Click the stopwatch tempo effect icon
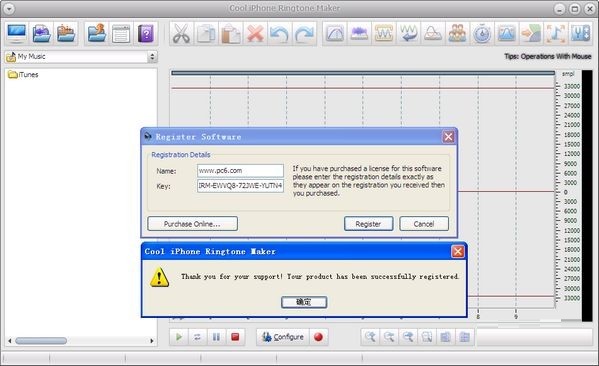599x366 pixels. 482,34
